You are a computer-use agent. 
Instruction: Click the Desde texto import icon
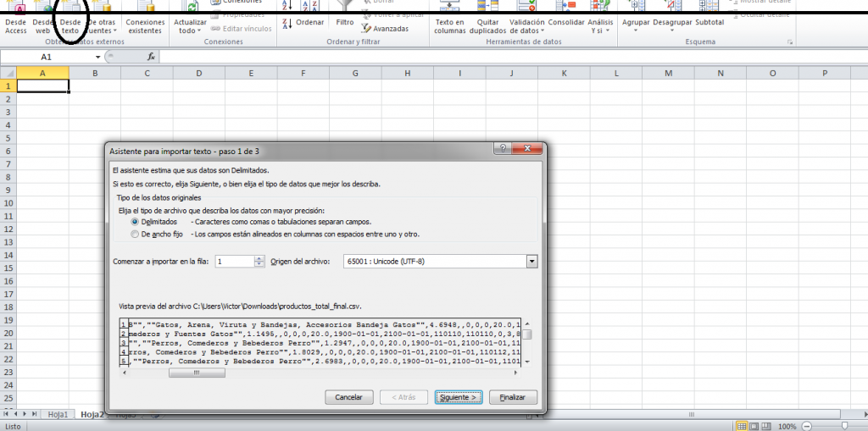tap(71, 20)
